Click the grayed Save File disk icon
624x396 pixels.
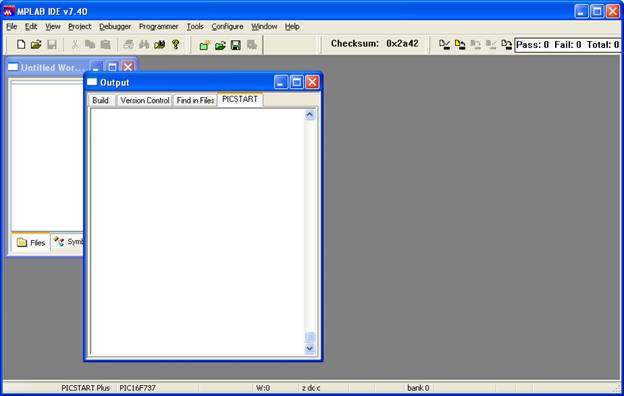coord(52,44)
